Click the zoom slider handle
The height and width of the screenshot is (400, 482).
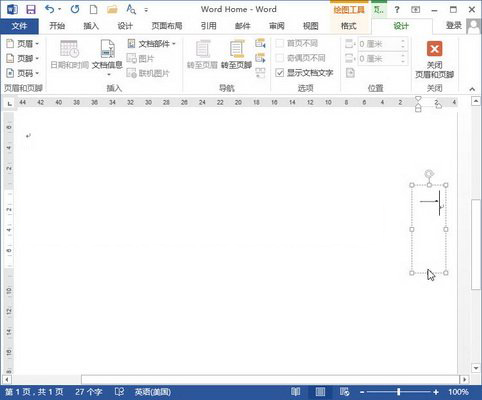pyautogui.click(x=399, y=392)
